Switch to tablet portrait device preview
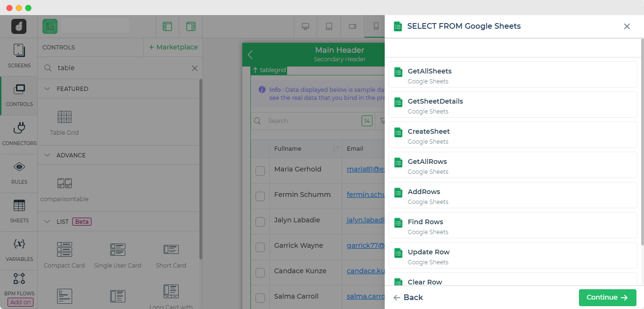The height and width of the screenshot is (309, 644). [x=329, y=26]
